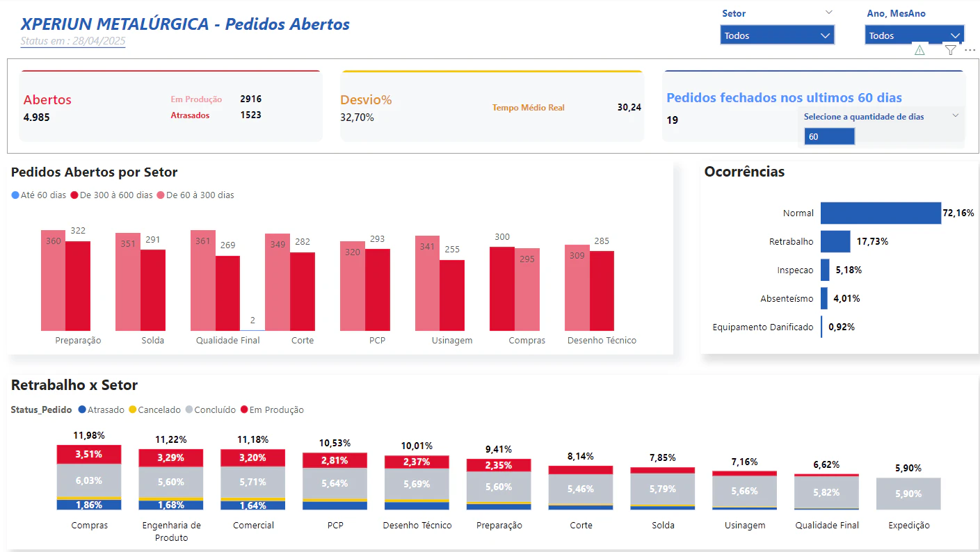Click the Qualidade Final gray segment showing 5,82%
This screenshot has height=552, width=980.
827,492
